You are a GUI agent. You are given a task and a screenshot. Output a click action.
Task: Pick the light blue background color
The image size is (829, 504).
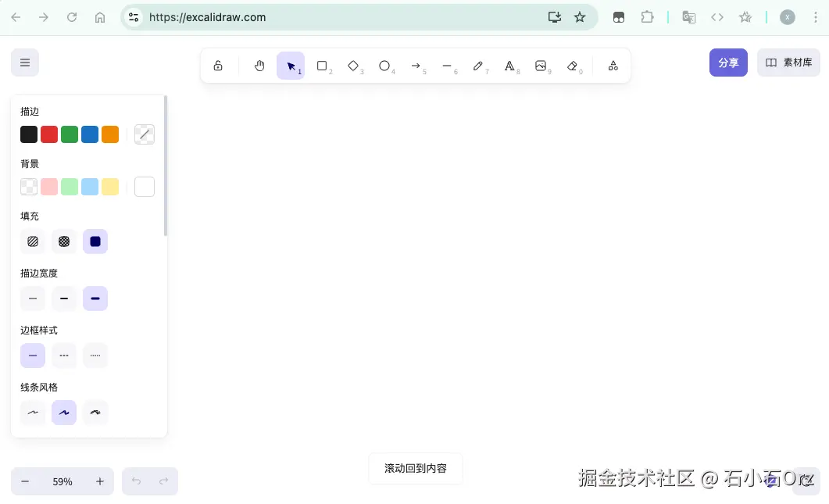[x=90, y=187]
